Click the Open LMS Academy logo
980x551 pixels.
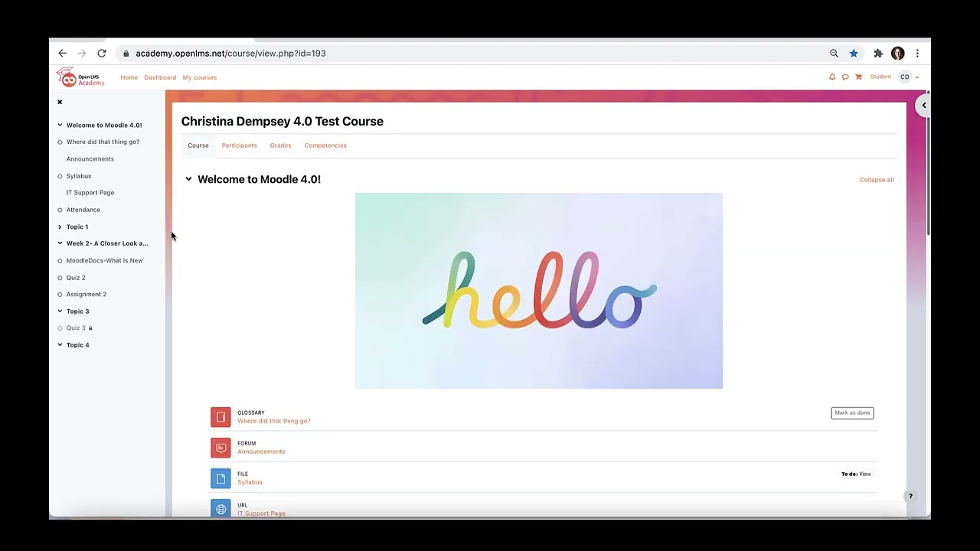80,77
